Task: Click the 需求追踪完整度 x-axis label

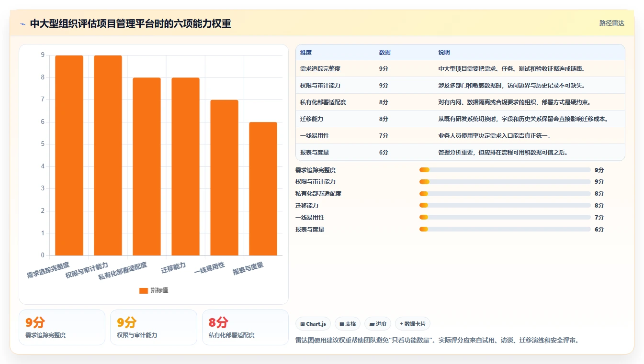Action: 48,270
